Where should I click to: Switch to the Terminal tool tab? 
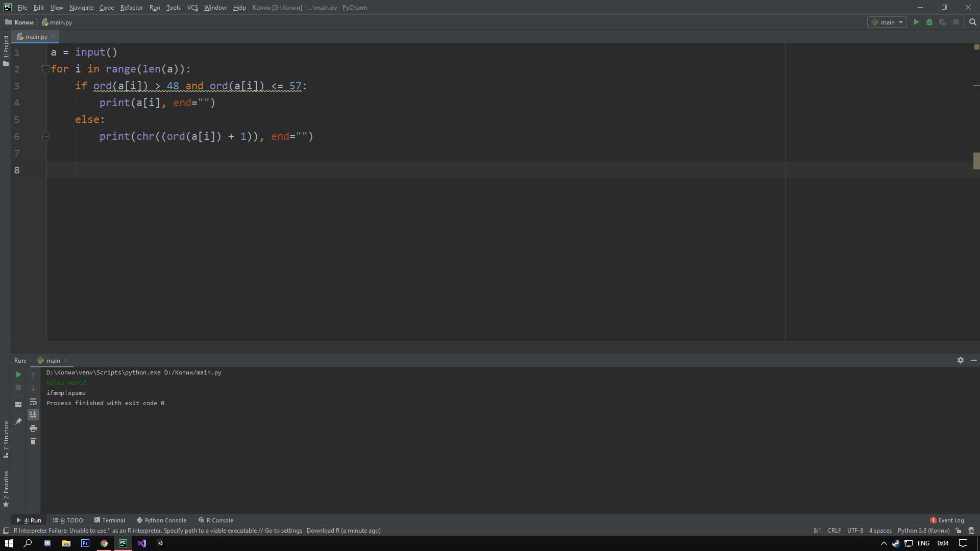[110, 520]
